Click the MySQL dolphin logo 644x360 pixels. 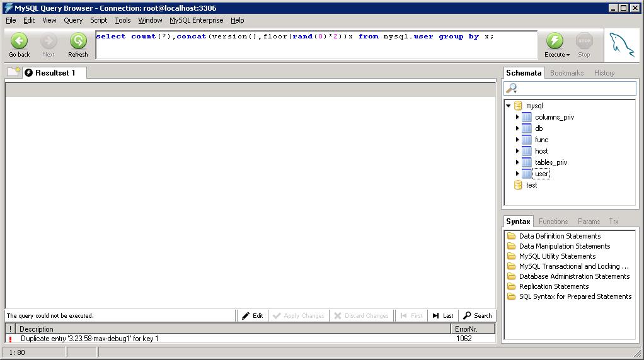pos(622,45)
